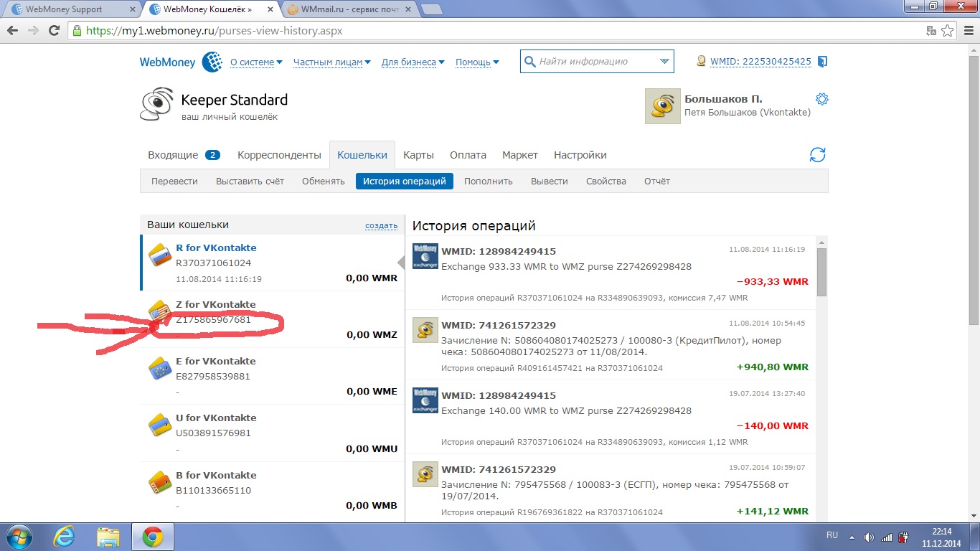The height and width of the screenshot is (551, 980).
Task: Expand the Помощь dropdown menu
Action: click(x=477, y=62)
